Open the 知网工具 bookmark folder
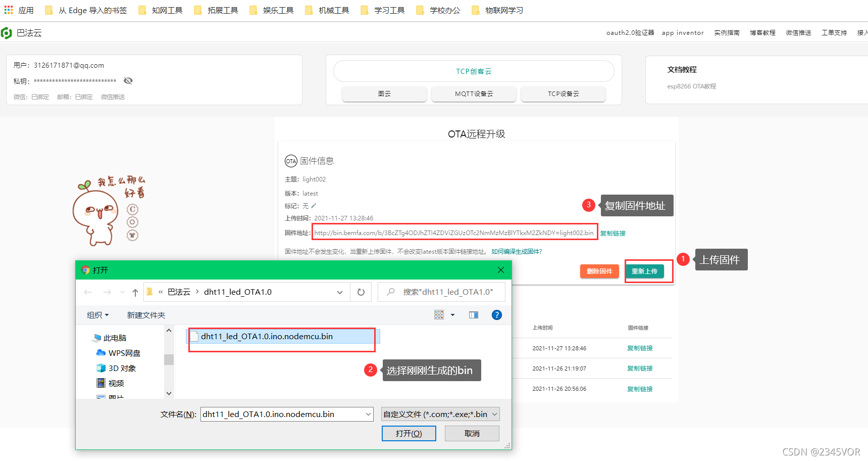This screenshot has height=461, width=868. coord(161,10)
